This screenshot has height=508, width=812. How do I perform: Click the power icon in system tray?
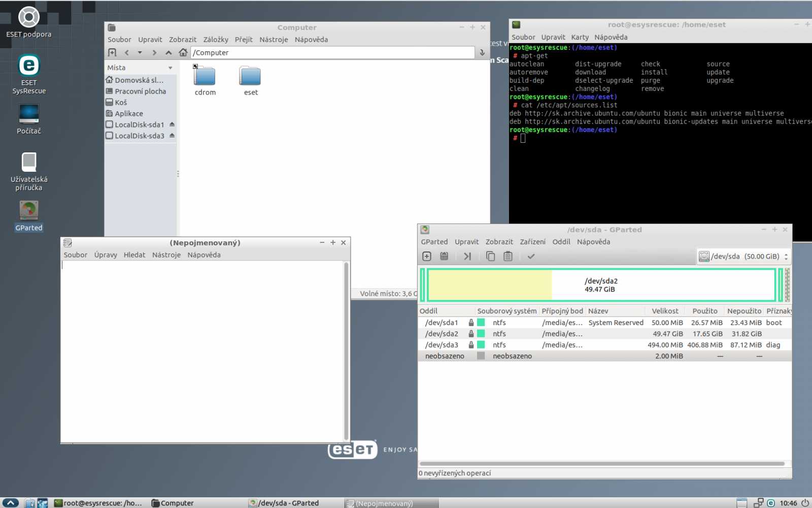(x=805, y=503)
